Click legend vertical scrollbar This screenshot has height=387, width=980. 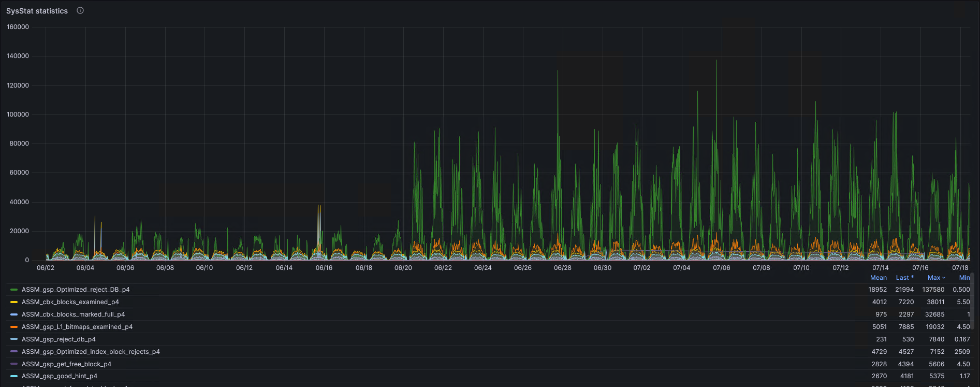click(x=972, y=302)
